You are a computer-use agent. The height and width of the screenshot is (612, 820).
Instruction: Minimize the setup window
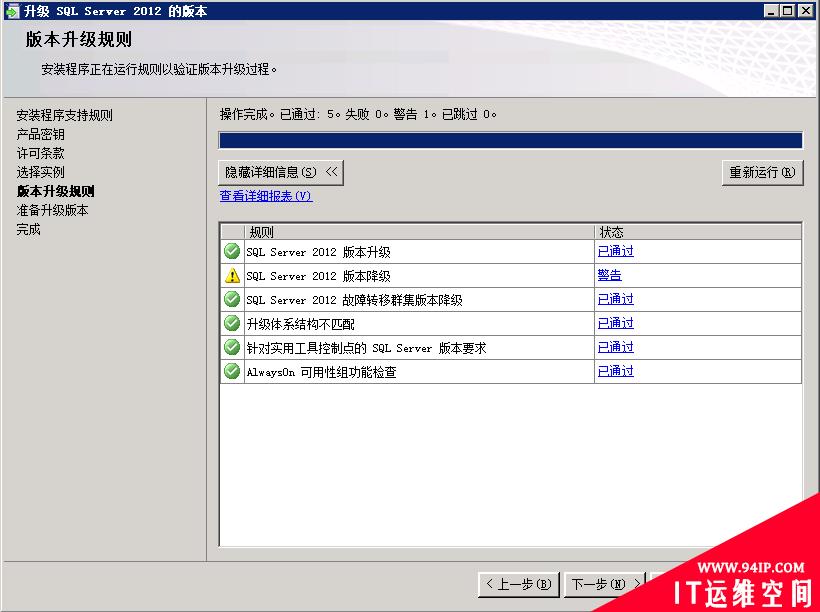(x=770, y=10)
